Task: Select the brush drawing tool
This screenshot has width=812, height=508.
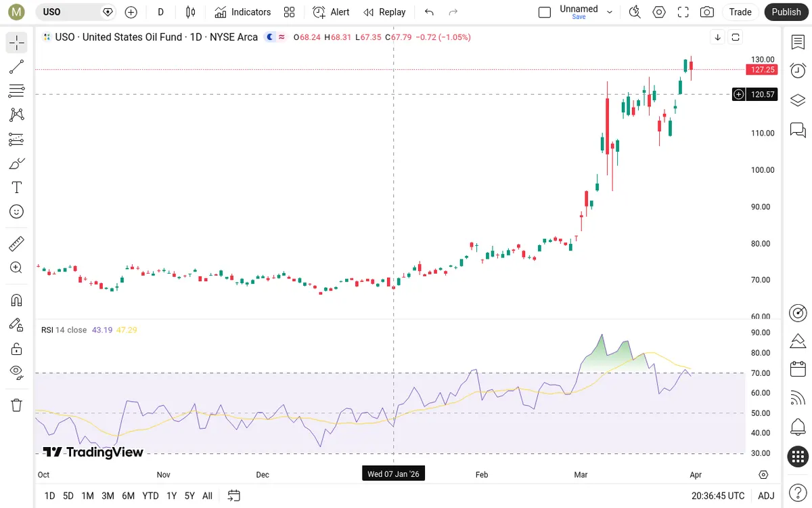Action: (x=17, y=163)
